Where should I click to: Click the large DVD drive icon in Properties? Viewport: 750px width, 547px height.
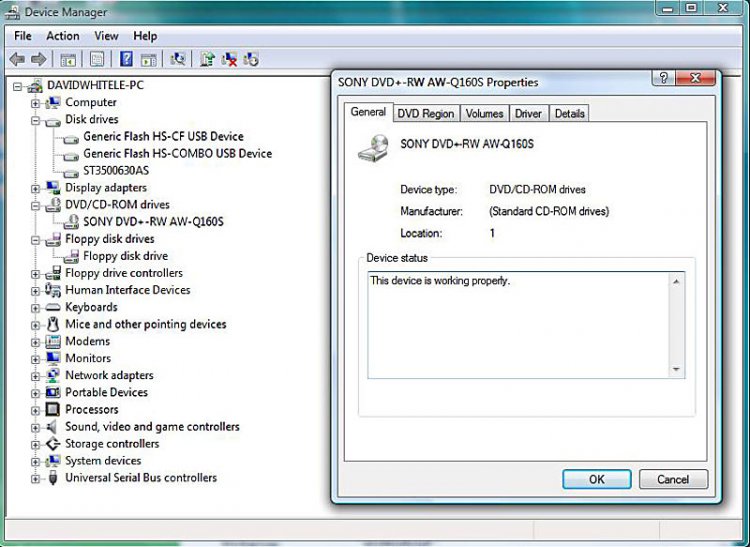point(374,149)
